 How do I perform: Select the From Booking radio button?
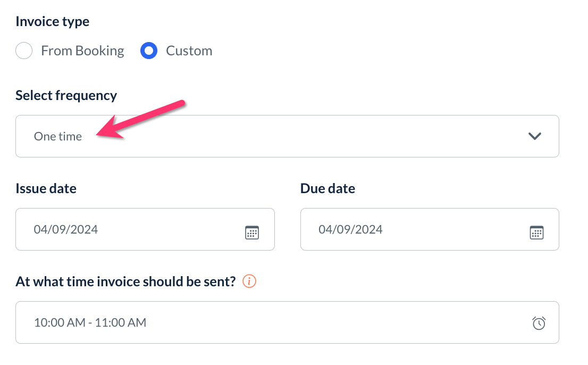[x=24, y=51]
